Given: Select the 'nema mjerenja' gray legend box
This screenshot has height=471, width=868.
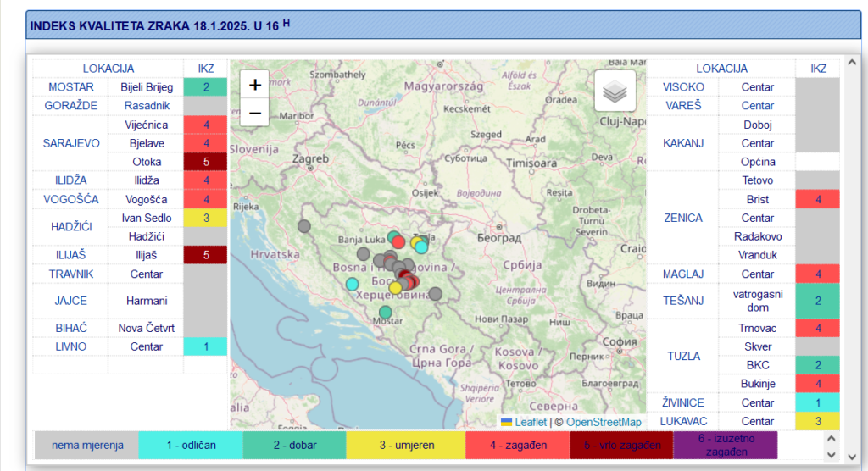Looking at the screenshot, I should click(87, 445).
